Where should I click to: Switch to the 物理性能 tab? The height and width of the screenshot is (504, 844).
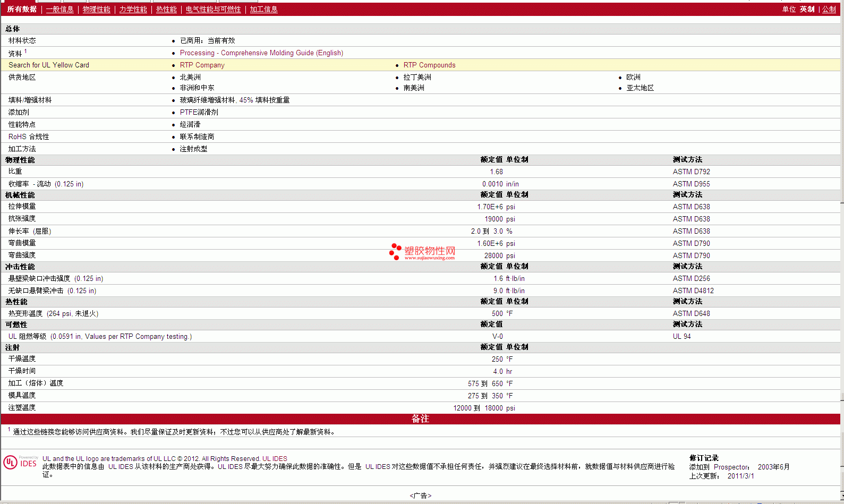coord(97,9)
